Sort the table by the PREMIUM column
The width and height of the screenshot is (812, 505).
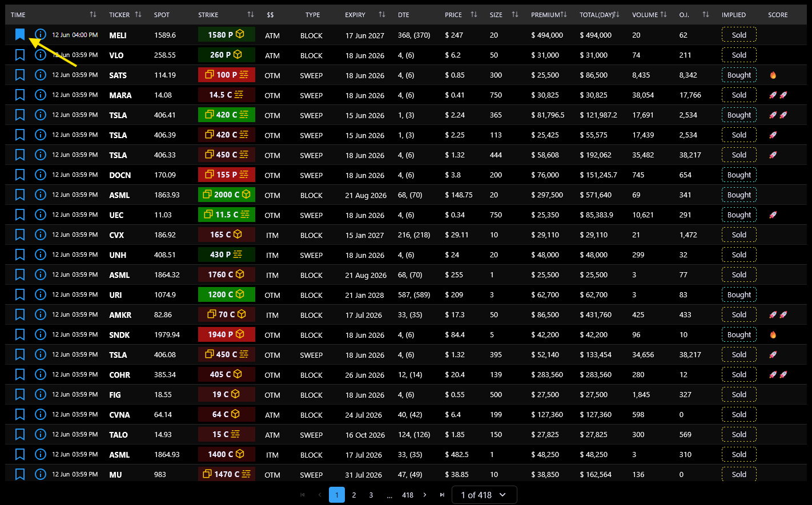coord(564,14)
